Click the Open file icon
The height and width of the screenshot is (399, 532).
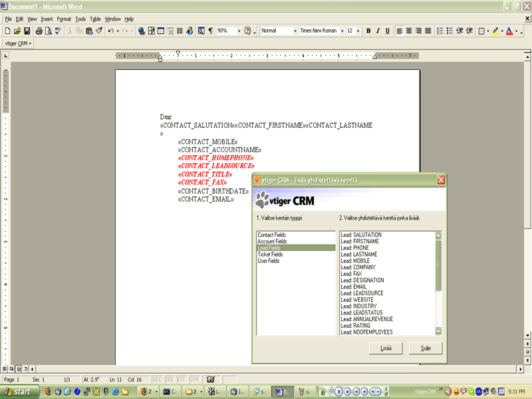pos(17,31)
